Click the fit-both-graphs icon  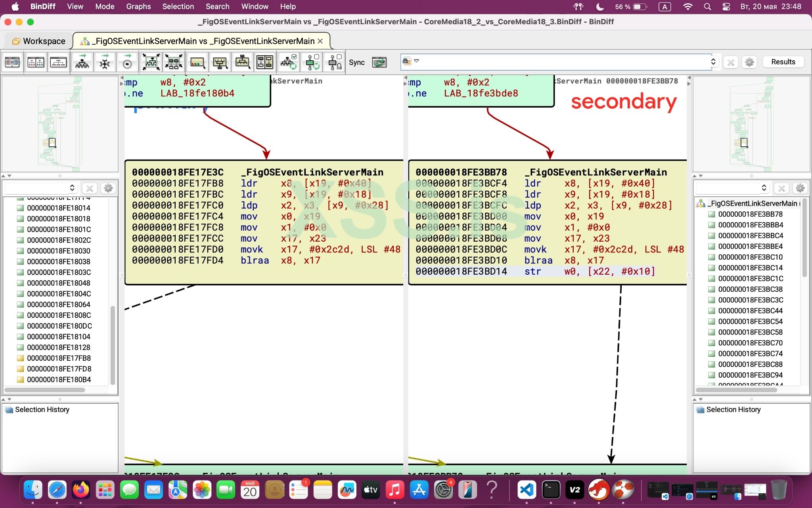point(174,62)
